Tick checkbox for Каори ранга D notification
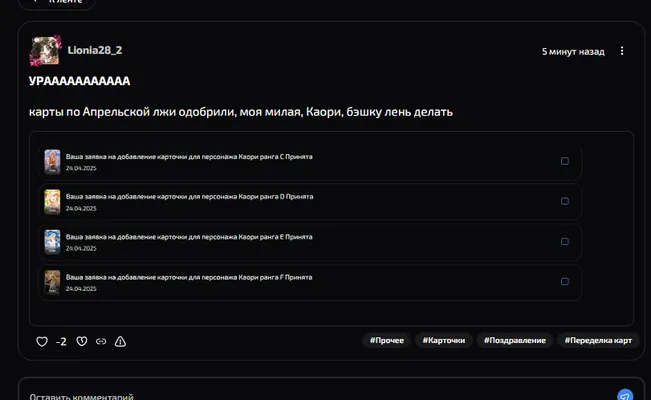This screenshot has width=651, height=400. click(x=565, y=201)
